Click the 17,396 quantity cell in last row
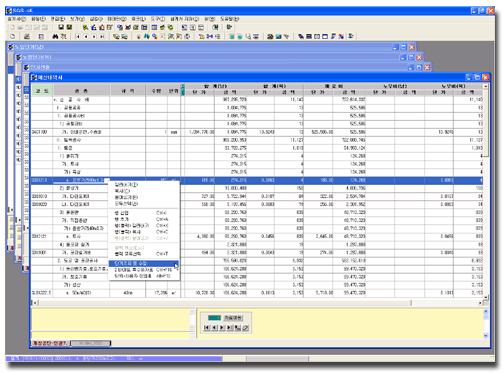This screenshot has width=504, height=373. 156,293
